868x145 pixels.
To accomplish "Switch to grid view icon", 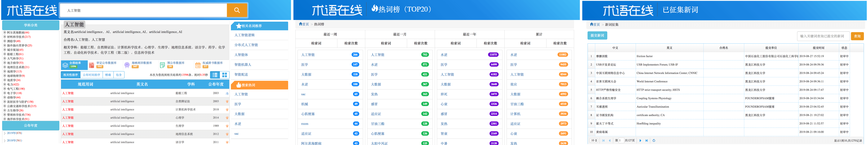I will click(224, 75).
